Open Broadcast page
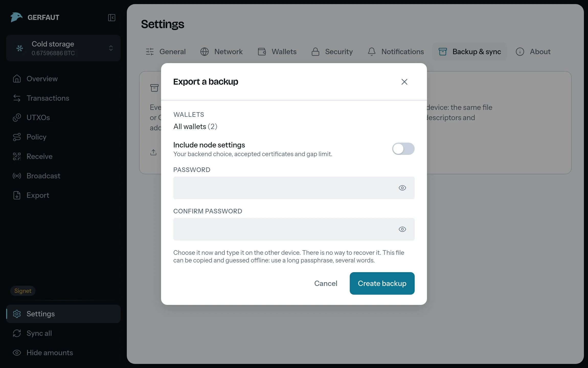Viewport: 588px width, 368px height. point(63,176)
